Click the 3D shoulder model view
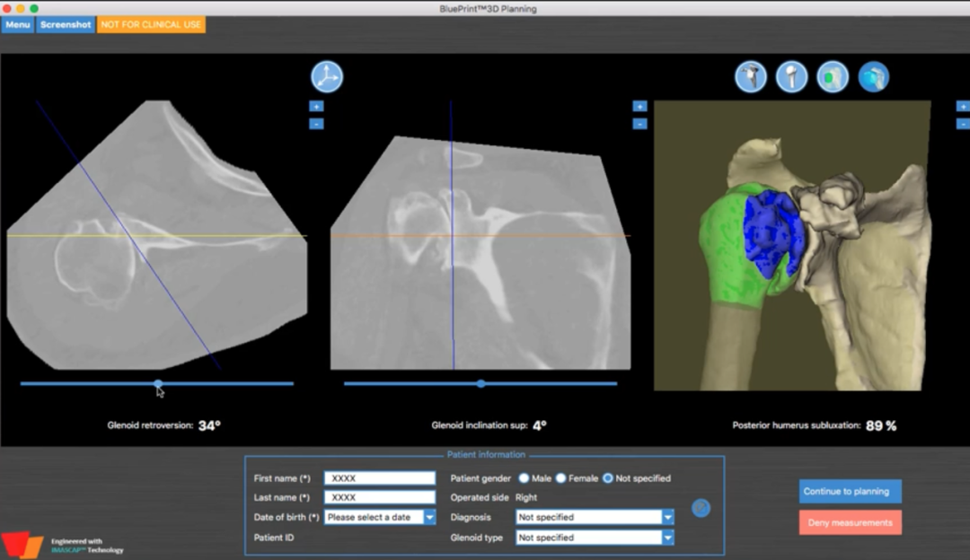The width and height of the screenshot is (970, 560). pos(792,246)
